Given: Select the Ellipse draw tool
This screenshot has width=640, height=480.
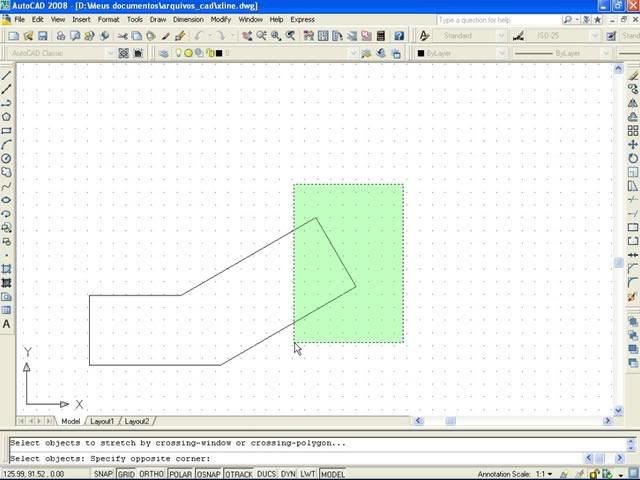Looking at the screenshot, I should coord(6,200).
